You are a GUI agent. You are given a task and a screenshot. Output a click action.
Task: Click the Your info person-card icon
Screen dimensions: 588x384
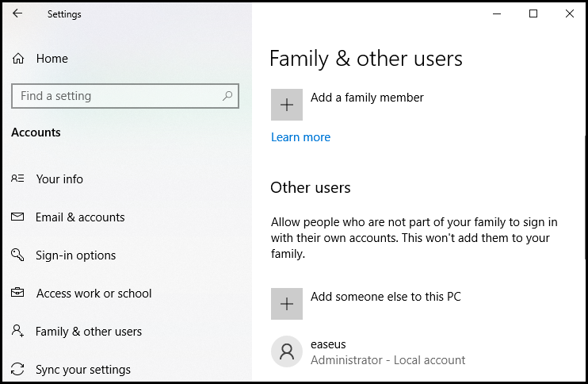(x=17, y=179)
